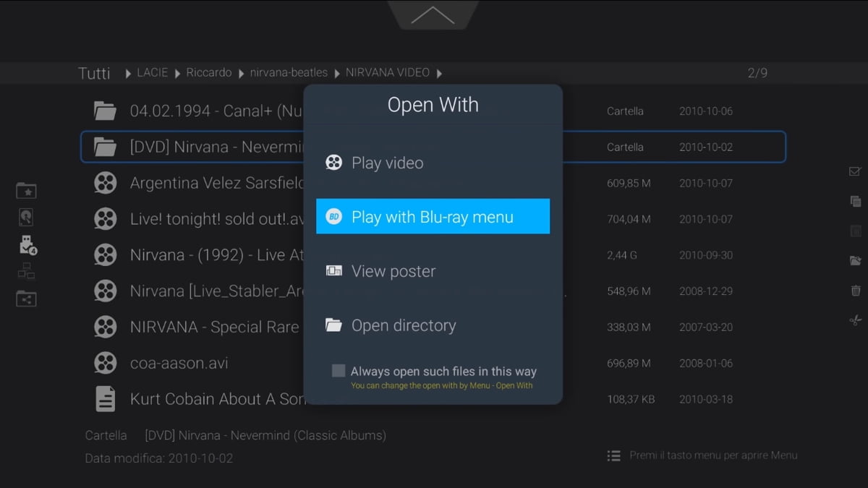This screenshot has width=868, height=488.
Task: Go to LACIE in the breadcrumb path
Action: [x=152, y=73]
